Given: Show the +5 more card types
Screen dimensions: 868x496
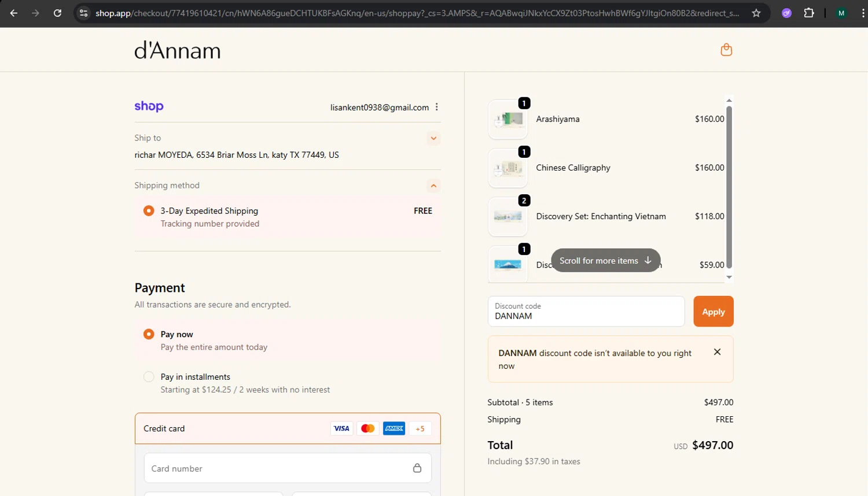Looking at the screenshot, I should click(x=420, y=428).
